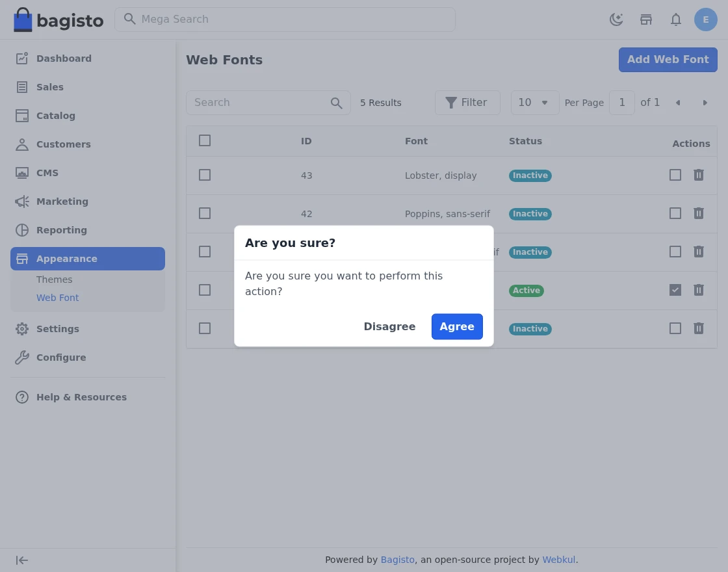
Task: Click the Catalog sidebar icon
Action: tap(22, 116)
